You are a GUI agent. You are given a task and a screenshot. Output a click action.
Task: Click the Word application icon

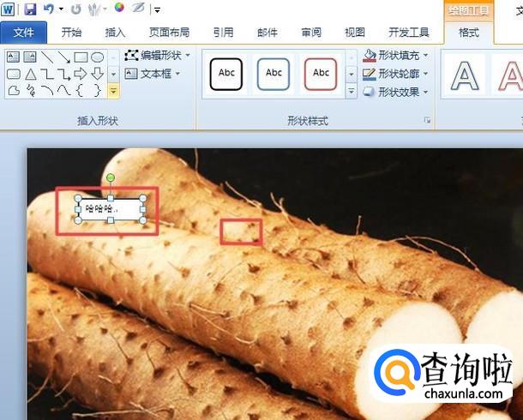click(8, 9)
